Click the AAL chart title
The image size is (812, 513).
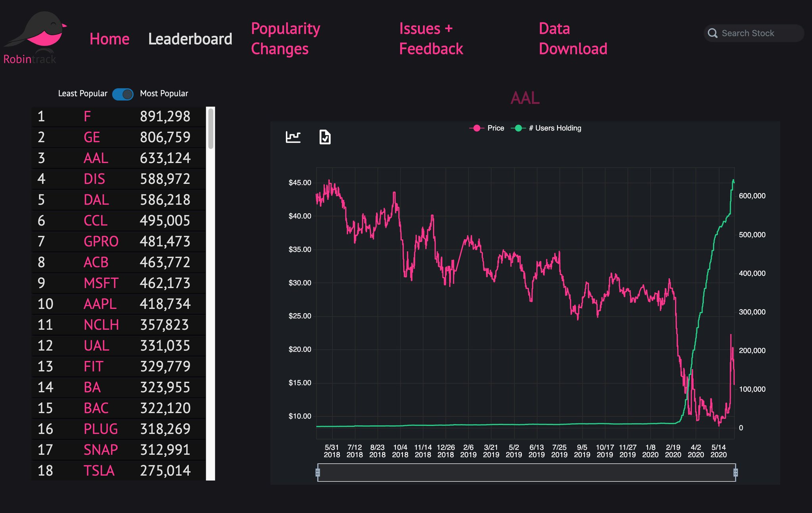525,98
